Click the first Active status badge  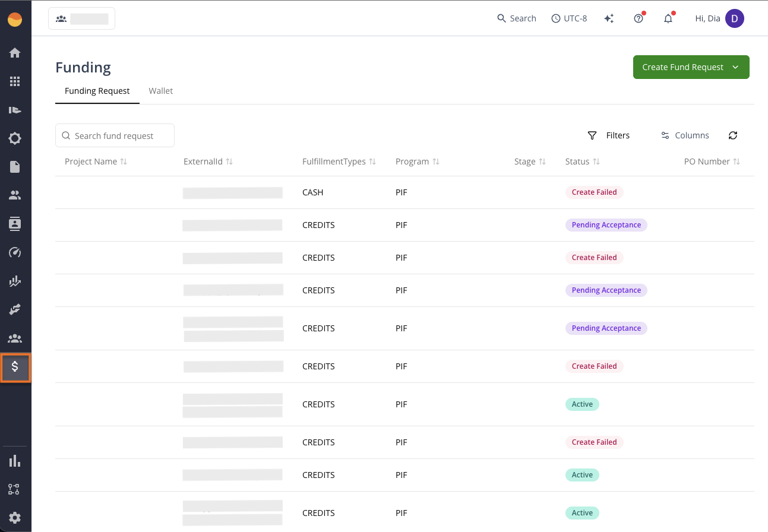582,404
